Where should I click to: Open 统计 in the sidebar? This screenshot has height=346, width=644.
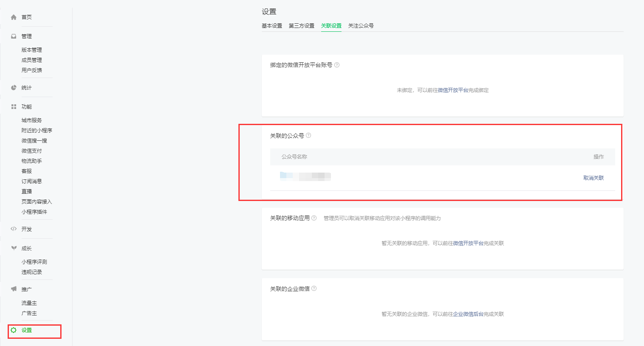coord(27,87)
